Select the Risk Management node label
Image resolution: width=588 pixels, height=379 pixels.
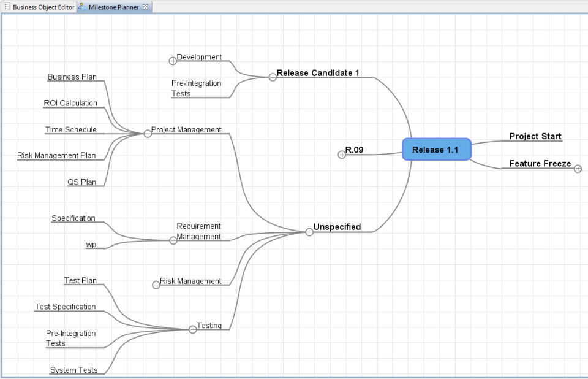click(190, 281)
